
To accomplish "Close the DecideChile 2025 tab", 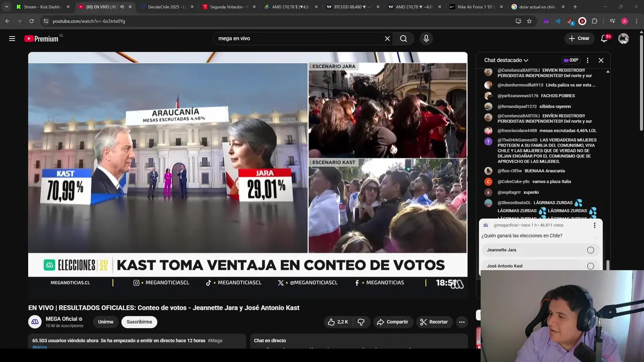I will click(x=192, y=7).
